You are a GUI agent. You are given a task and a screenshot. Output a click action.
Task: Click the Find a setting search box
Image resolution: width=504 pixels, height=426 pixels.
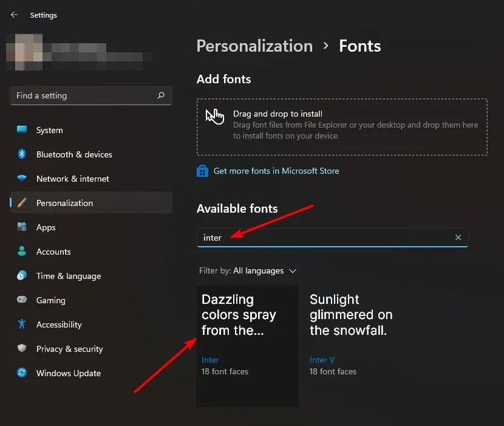click(91, 95)
